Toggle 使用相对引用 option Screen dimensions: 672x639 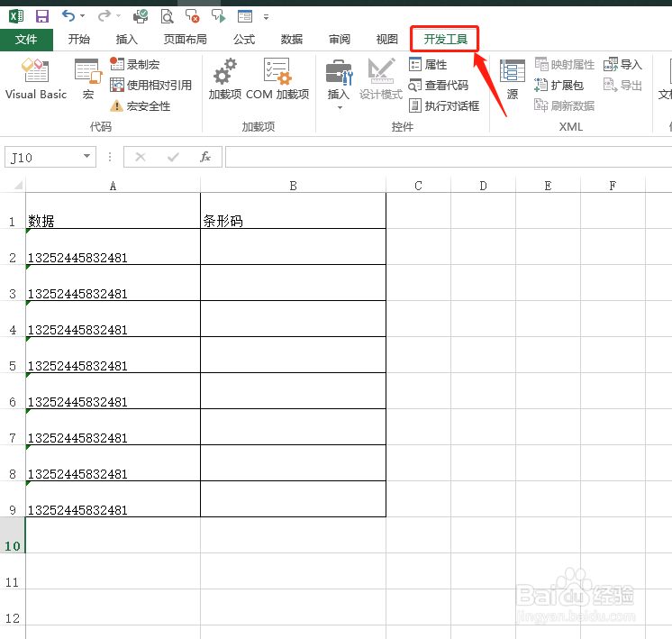(150, 85)
